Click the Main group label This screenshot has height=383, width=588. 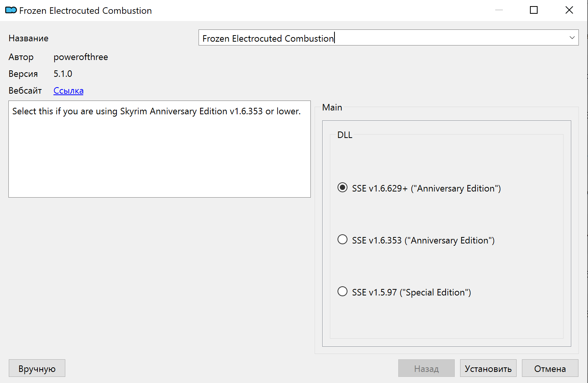coord(332,107)
